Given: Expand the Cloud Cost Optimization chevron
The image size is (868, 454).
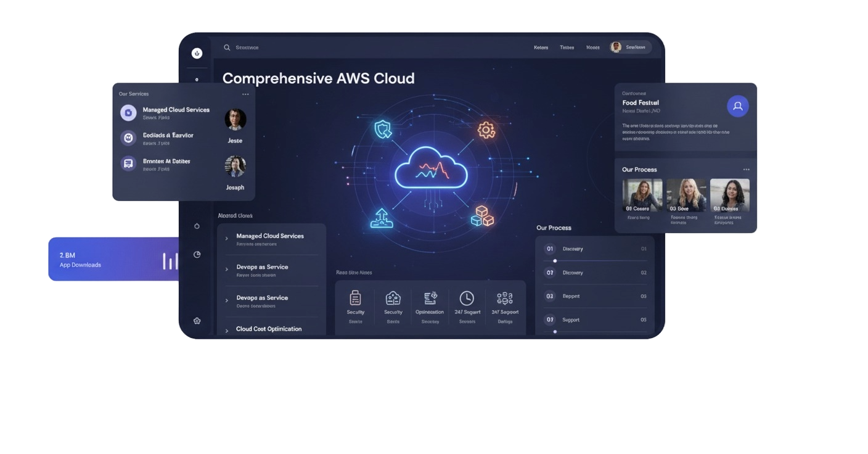Looking at the screenshot, I should (x=227, y=330).
